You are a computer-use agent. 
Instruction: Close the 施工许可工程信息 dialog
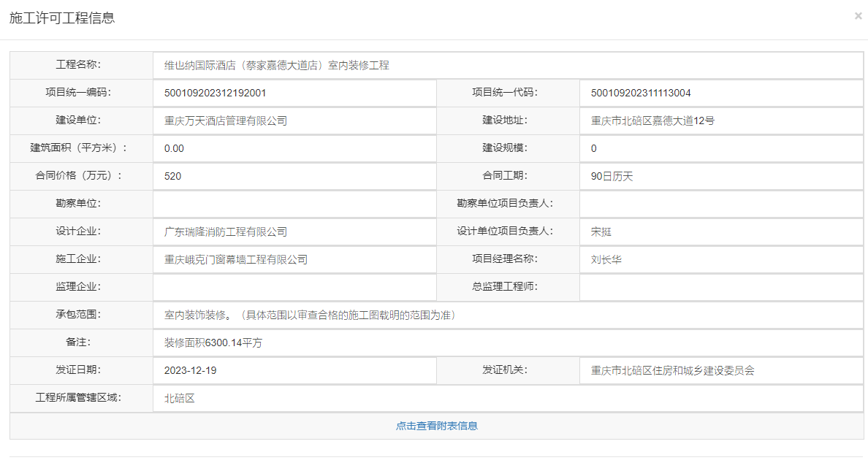point(859,16)
